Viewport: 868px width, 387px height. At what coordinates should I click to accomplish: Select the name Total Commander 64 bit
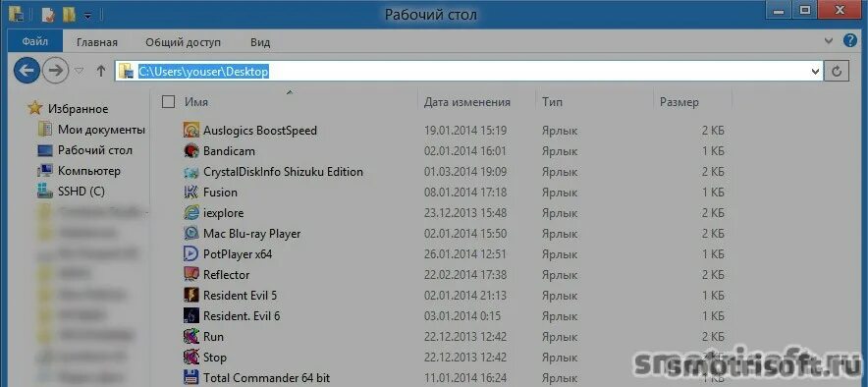pyautogui.click(x=267, y=378)
